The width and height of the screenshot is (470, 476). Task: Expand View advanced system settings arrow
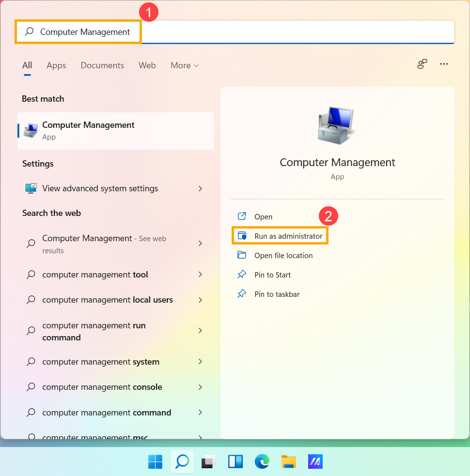pyautogui.click(x=200, y=188)
